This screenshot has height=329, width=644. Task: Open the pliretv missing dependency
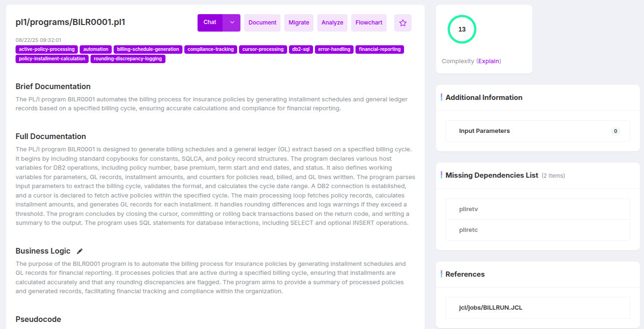[538, 209]
